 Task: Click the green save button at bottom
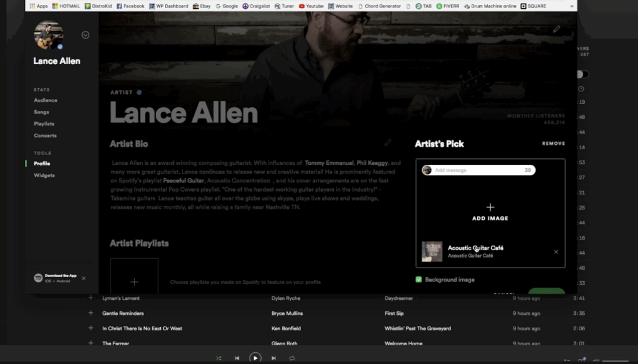tap(546, 291)
